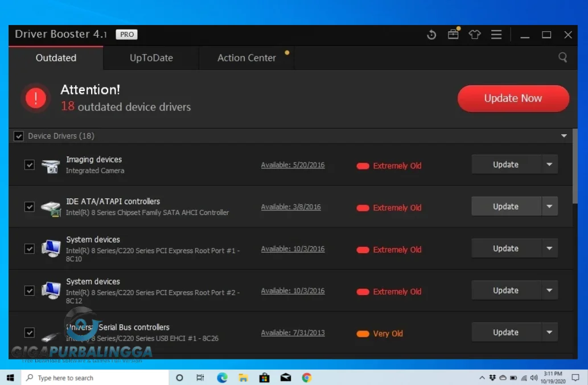Click the device icon for PCI Express Root Port #1
The width and height of the screenshot is (588, 385).
(51, 249)
